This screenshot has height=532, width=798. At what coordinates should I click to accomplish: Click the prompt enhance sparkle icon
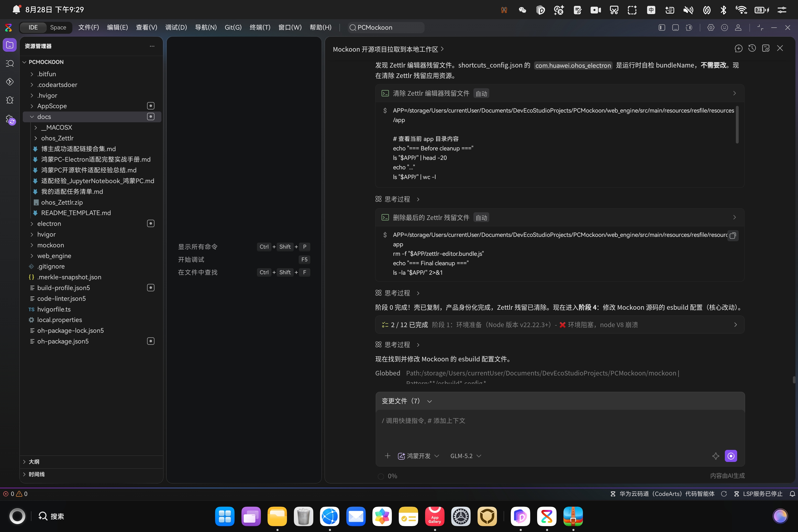tap(716, 456)
